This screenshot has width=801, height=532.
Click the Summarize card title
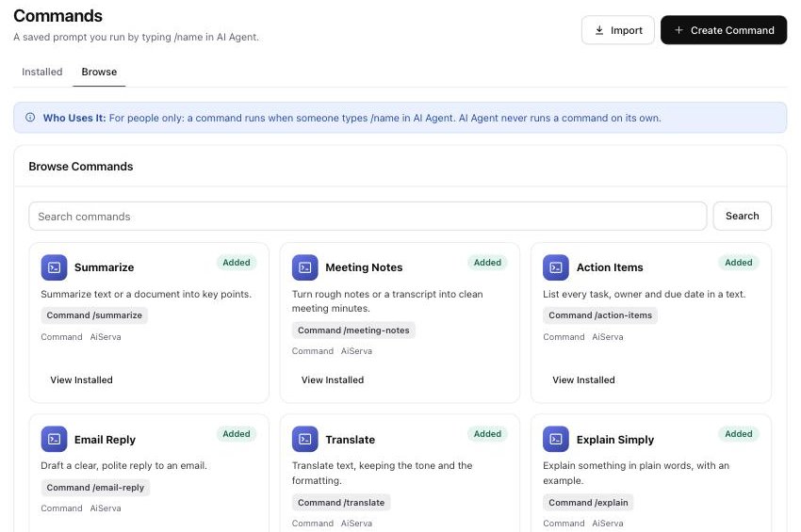coord(105,267)
